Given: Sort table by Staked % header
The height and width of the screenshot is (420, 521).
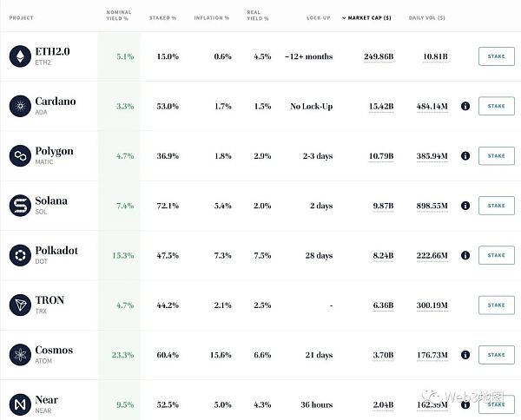Looking at the screenshot, I should [165, 17].
